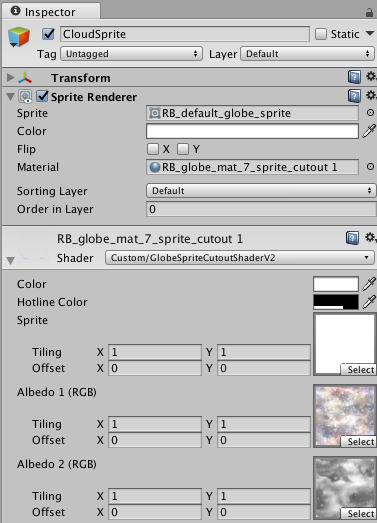Click Albedo 2 Offset X field
The height and width of the screenshot is (523, 377).
[x=155, y=512]
